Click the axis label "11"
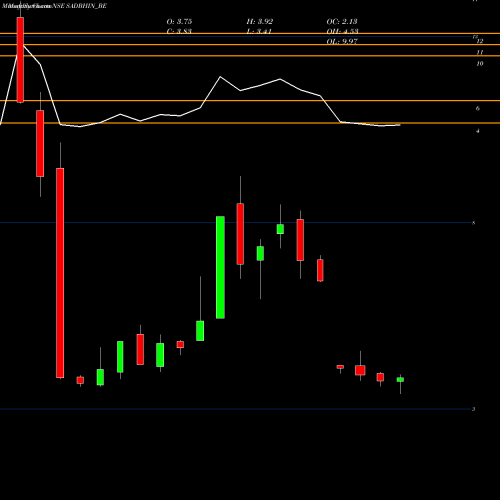500x500 pixels. pyautogui.click(x=480, y=52)
